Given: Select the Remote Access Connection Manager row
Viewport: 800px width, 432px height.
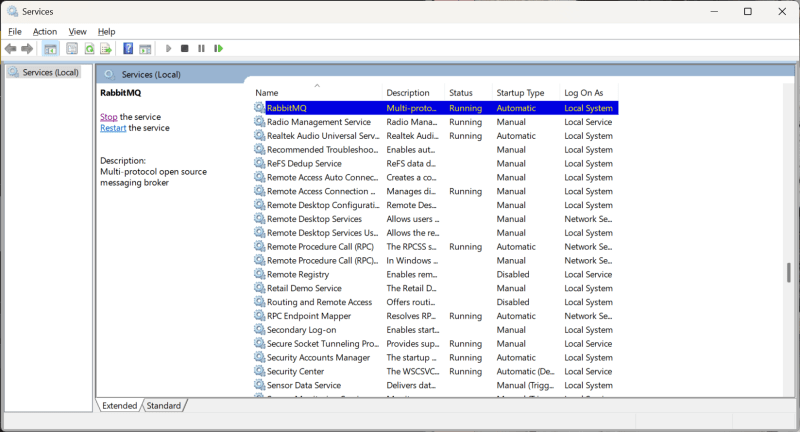Looking at the screenshot, I should click(x=436, y=191).
